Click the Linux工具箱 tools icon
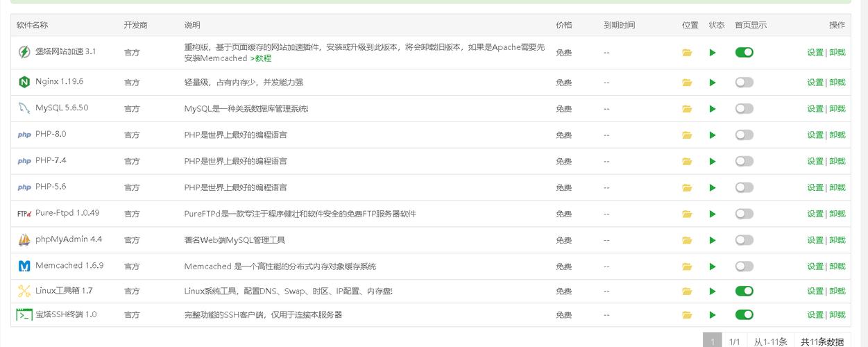Screen dimensions: 868x347 [x=24, y=291]
